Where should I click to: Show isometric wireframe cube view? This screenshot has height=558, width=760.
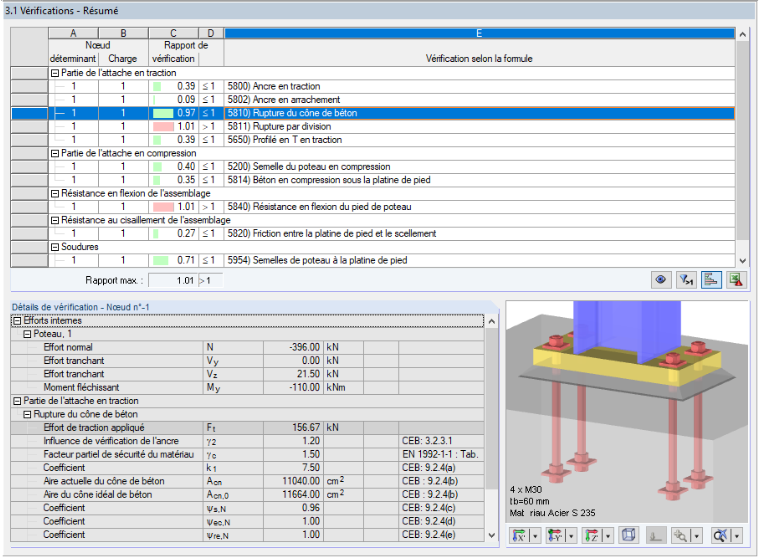(629, 536)
